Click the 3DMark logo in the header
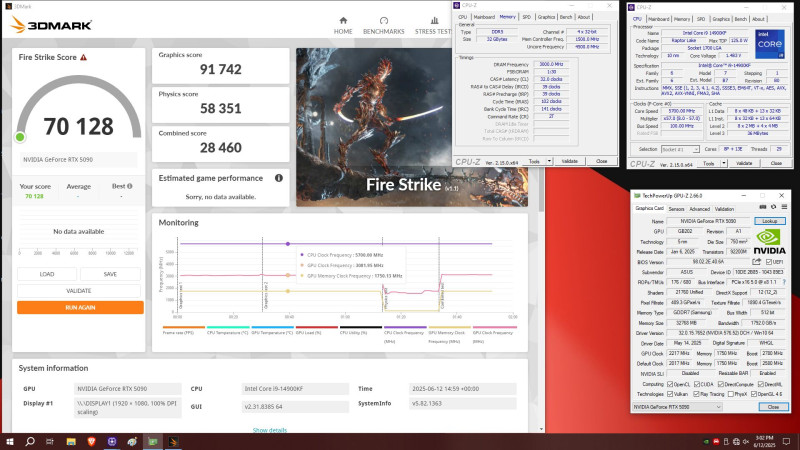This screenshot has width=800, height=450. (x=51, y=24)
